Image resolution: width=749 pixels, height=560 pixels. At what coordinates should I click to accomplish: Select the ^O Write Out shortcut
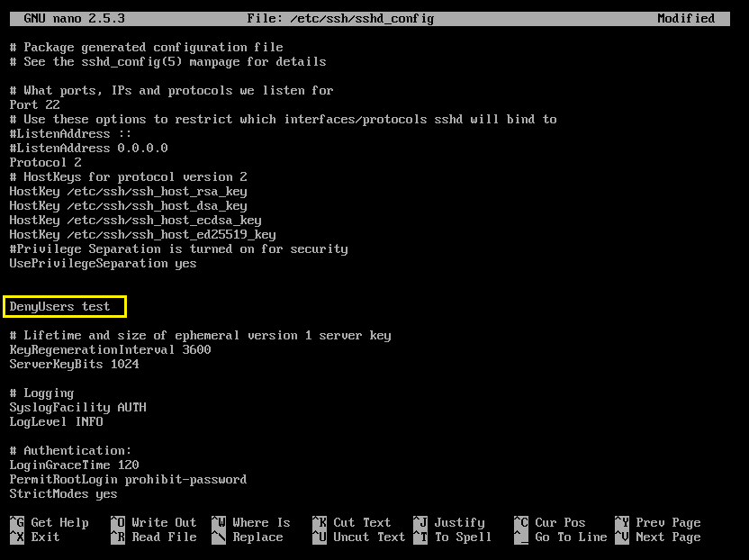153,522
